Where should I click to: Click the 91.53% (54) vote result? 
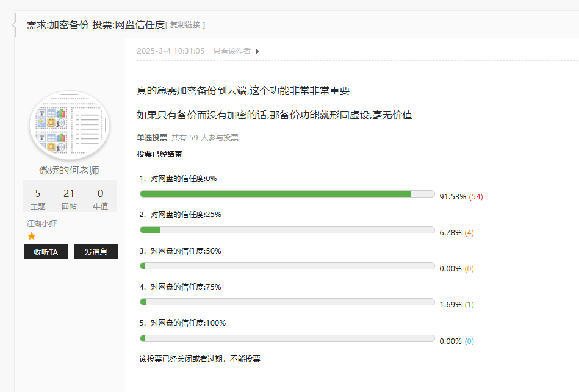pos(461,197)
